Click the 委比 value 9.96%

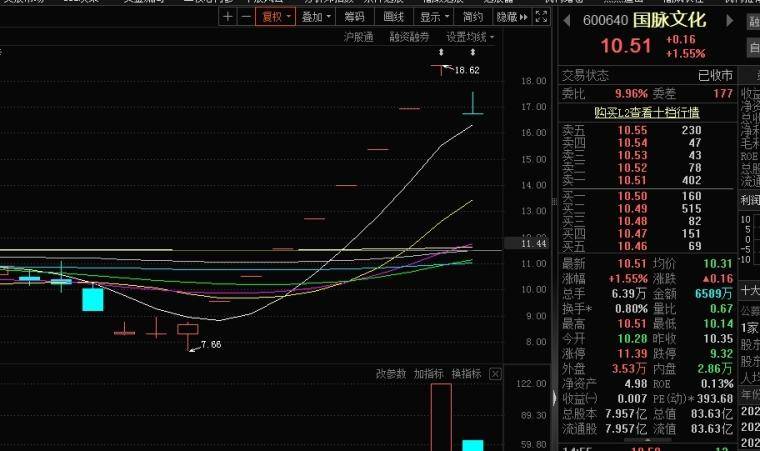pos(631,94)
